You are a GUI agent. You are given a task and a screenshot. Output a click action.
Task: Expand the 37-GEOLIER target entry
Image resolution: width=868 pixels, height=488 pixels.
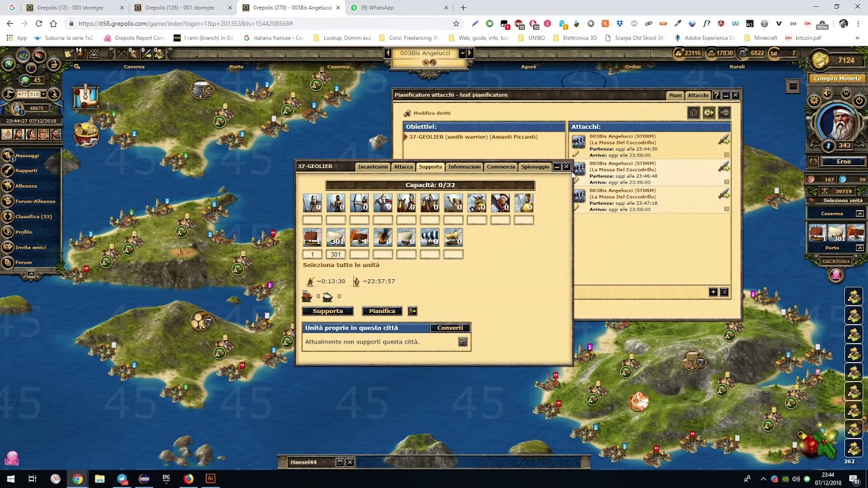pyautogui.click(x=406, y=137)
